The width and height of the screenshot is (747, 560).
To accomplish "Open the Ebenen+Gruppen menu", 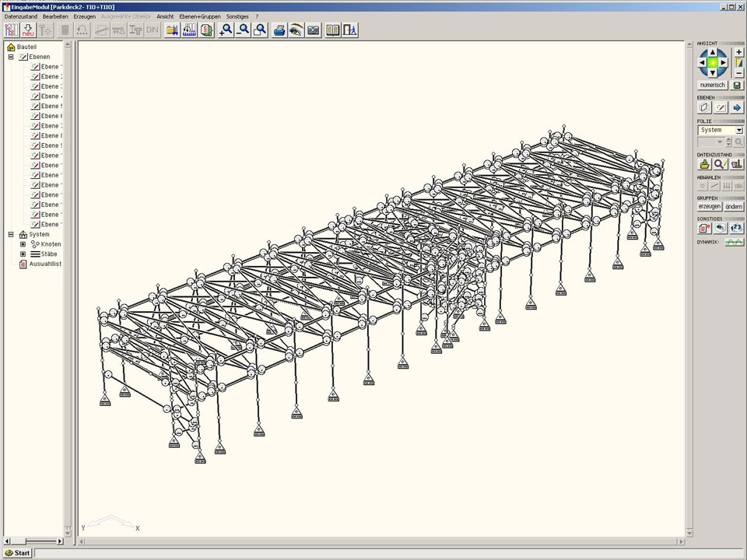I will [x=200, y=16].
